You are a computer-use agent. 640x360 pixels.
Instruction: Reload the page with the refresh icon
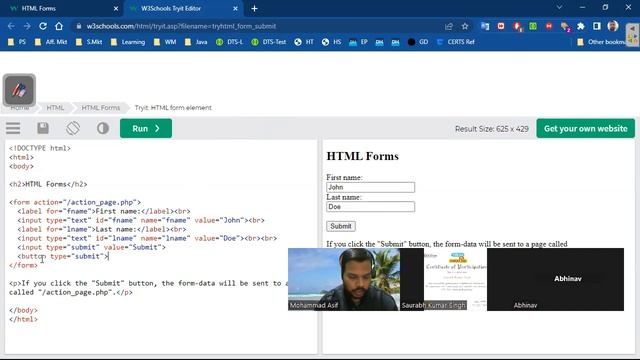coord(43,26)
